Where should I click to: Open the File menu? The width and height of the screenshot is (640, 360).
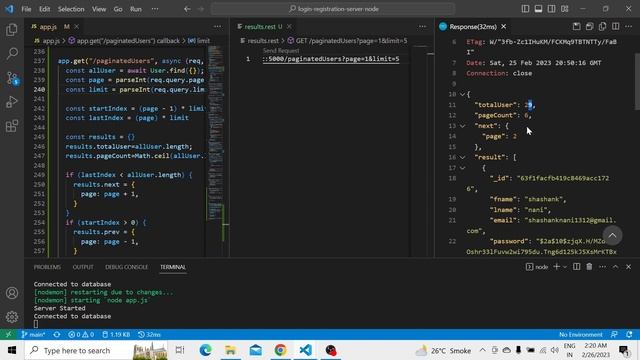pos(26,9)
